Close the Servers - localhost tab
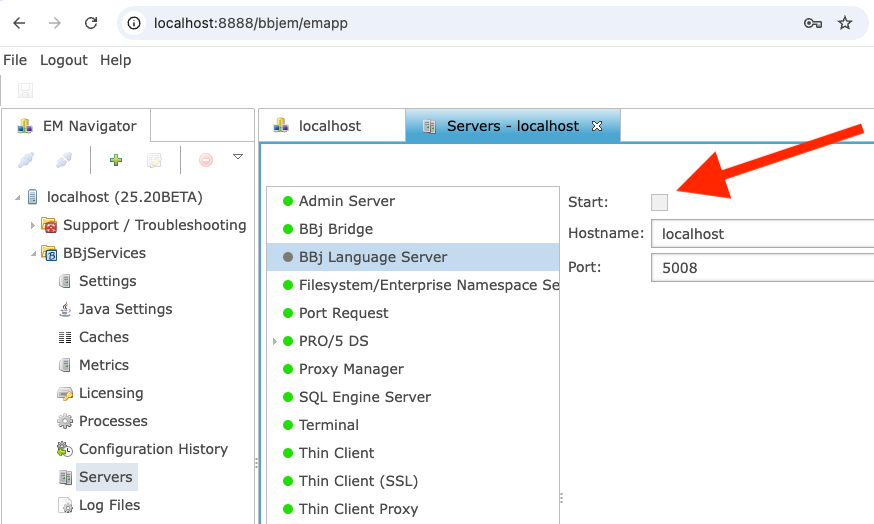 click(x=597, y=126)
